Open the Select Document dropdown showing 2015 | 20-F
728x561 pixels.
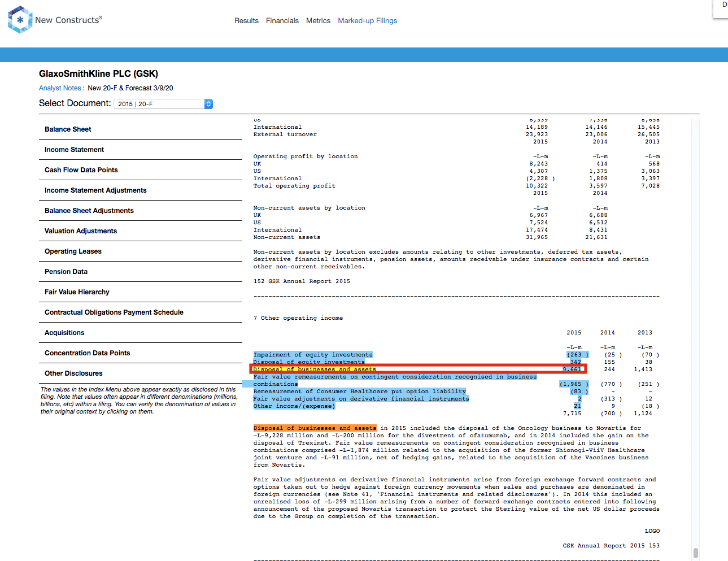click(163, 104)
